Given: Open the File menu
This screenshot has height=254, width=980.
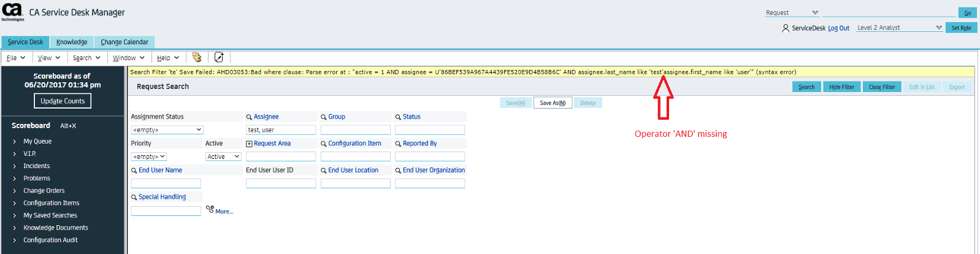Looking at the screenshot, I should pos(16,58).
